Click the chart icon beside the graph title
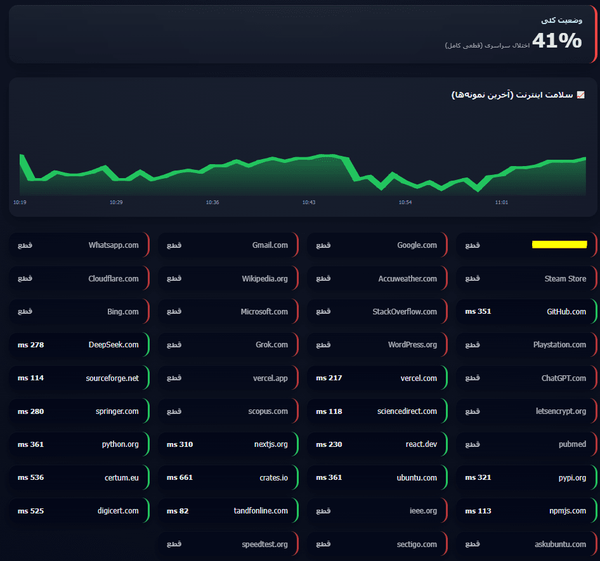 coord(580,95)
